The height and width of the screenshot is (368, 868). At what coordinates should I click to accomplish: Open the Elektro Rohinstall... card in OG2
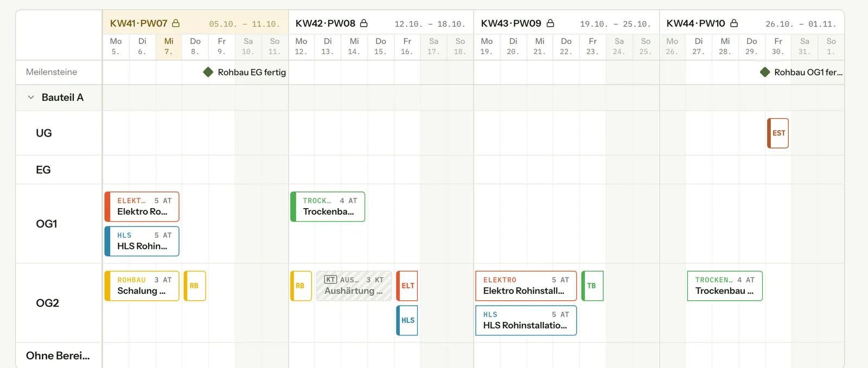[526, 286]
